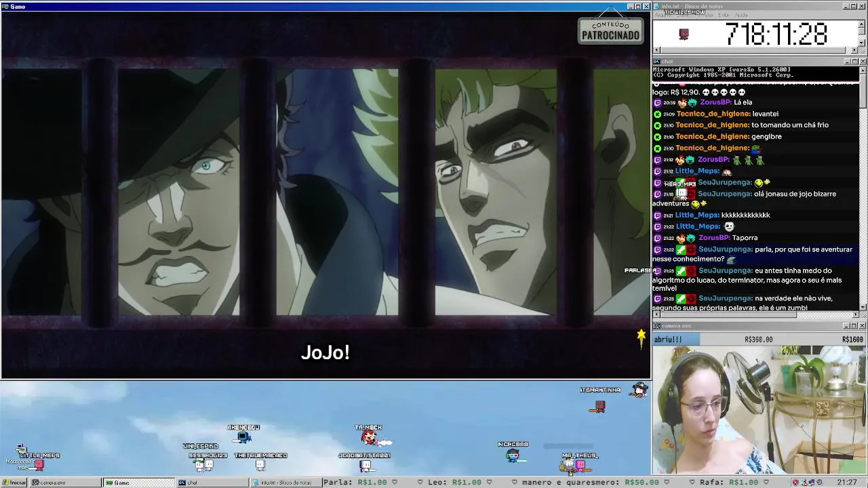
Task: Click the green Kick badge beside levantei message
Action: point(657,114)
